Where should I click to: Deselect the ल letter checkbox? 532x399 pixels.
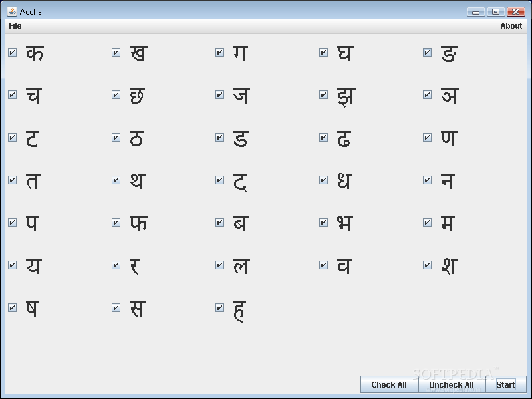click(220, 265)
